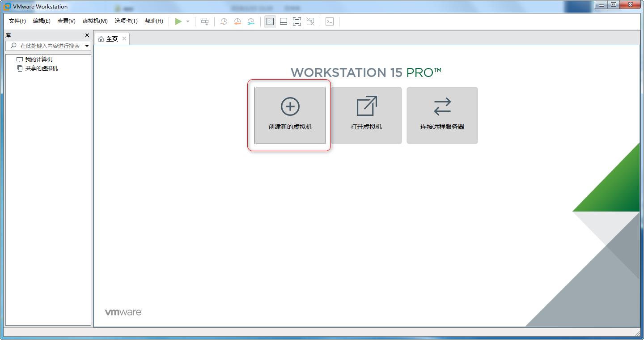This screenshot has width=644, height=340.
Task: Open the Snapshot Manager wrench icon
Action: (x=251, y=21)
